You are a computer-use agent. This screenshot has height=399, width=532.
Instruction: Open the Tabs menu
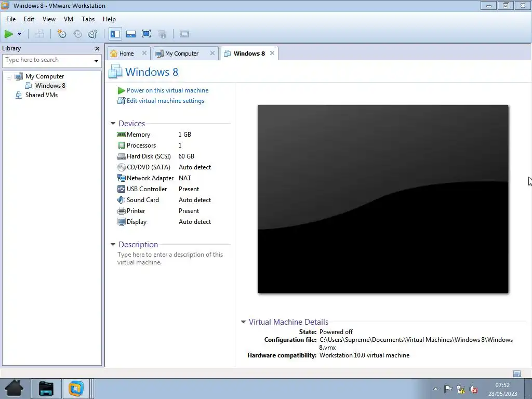tap(88, 19)
